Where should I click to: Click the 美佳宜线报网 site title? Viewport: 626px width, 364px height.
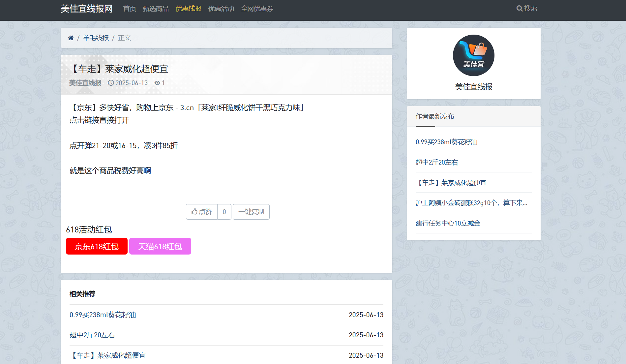tap(86, 9)
